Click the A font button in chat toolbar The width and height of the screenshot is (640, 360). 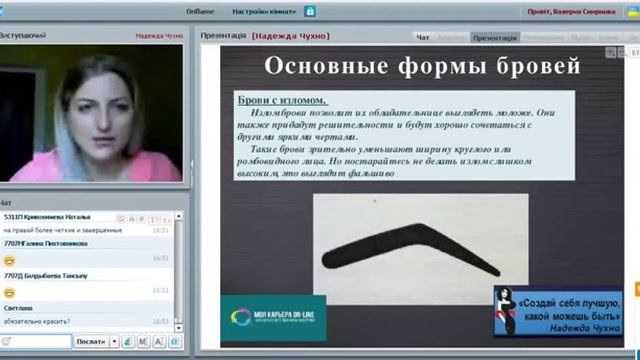point(159,342)
